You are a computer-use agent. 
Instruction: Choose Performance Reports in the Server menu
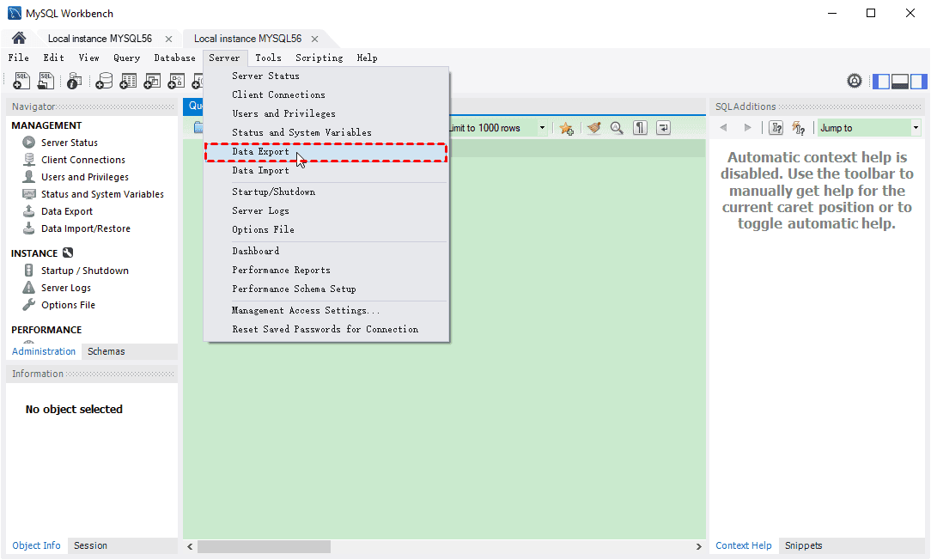click(x=281, y=270)
